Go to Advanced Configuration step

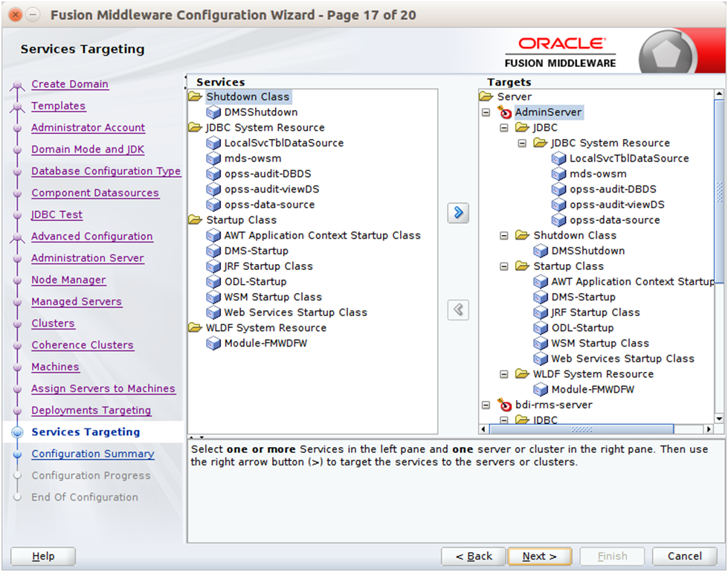click(92, 237)
